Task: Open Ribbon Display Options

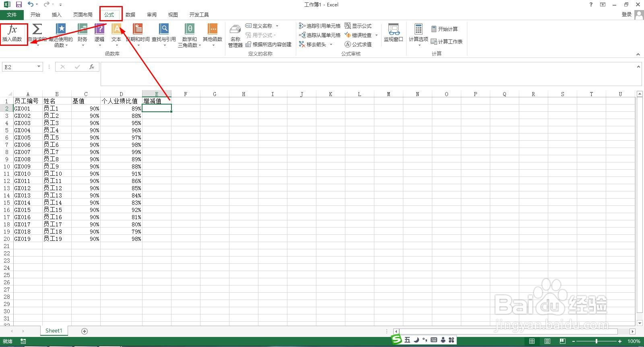Action: click(x=603, y=4)
